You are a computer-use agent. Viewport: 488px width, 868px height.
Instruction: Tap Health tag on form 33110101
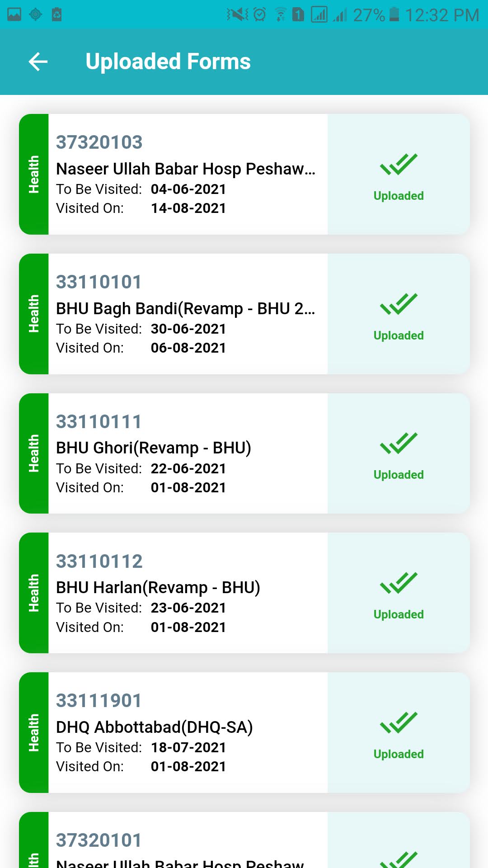(34, 314)
